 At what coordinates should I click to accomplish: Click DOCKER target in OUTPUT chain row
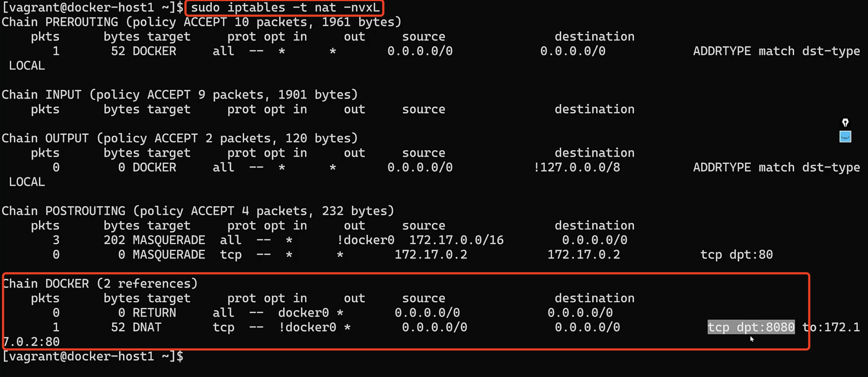click(x=154, y=168)
